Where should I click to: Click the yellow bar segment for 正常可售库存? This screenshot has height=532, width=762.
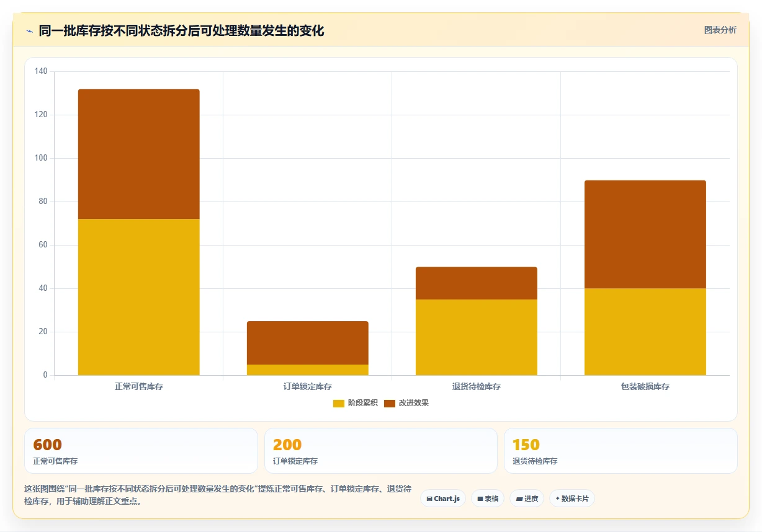point(139,297)
